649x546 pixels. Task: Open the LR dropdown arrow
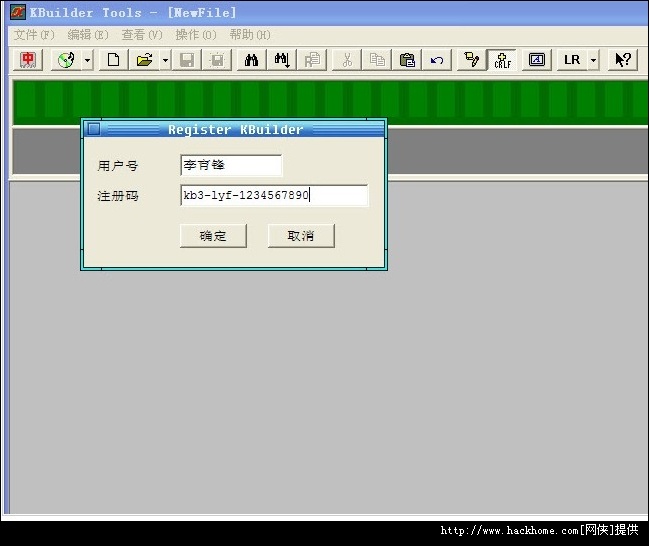coord(594,60)
